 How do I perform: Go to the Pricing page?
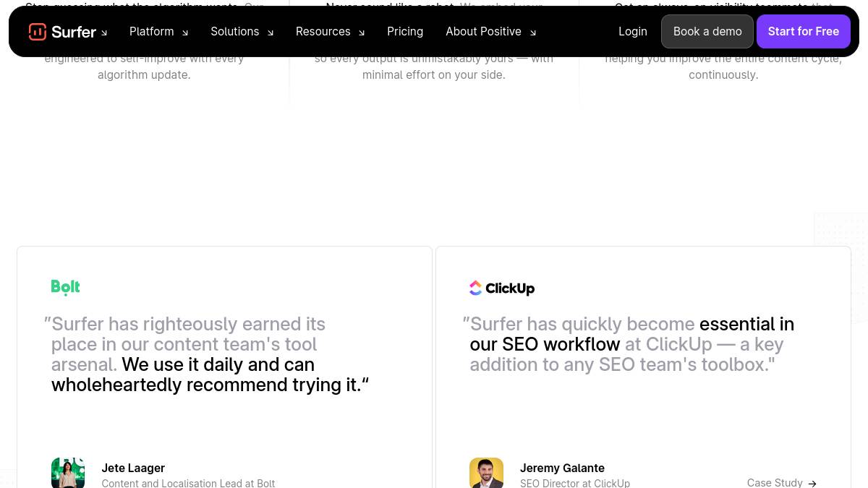click(x=405, y=32)
